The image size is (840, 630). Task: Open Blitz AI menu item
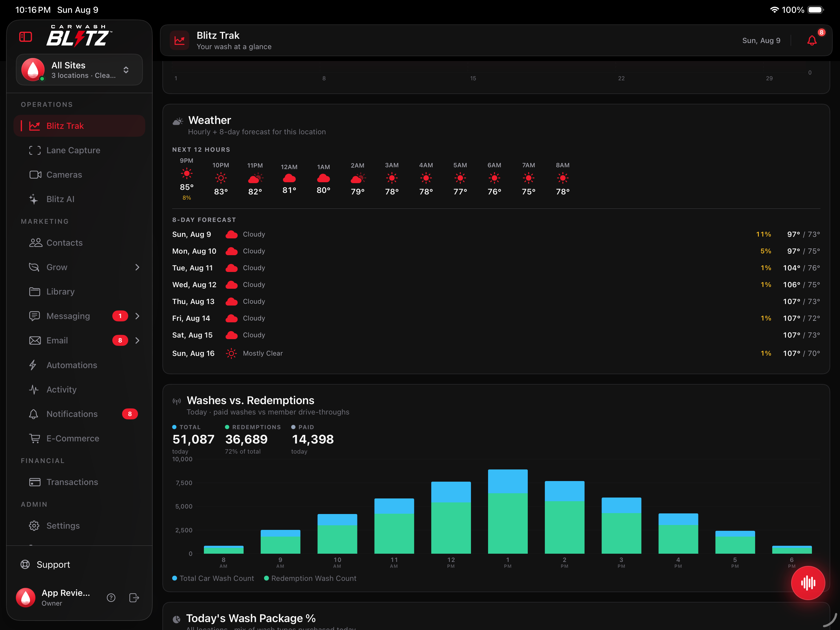pos(79,199)
